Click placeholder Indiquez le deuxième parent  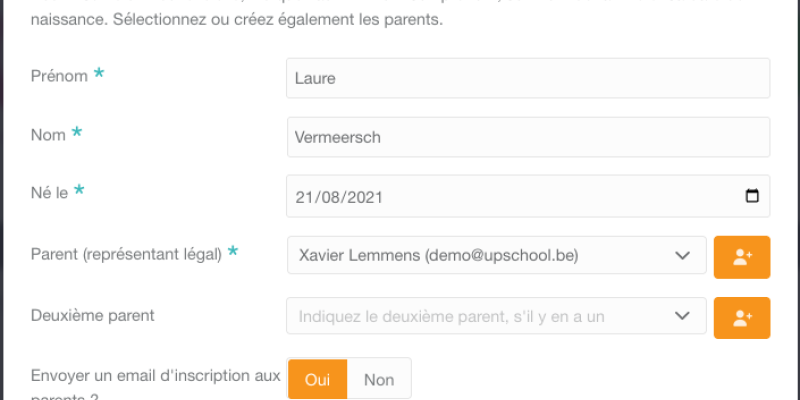pos(452,316)
